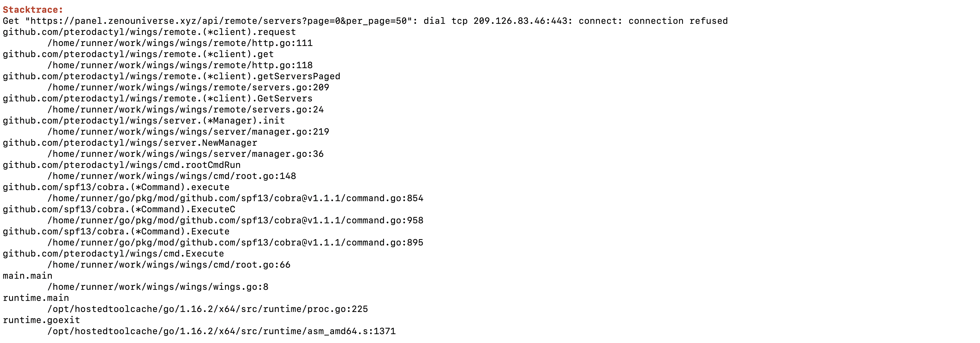Click the main.main function line
The image size is (980, 343).
[x=27, y=276]
